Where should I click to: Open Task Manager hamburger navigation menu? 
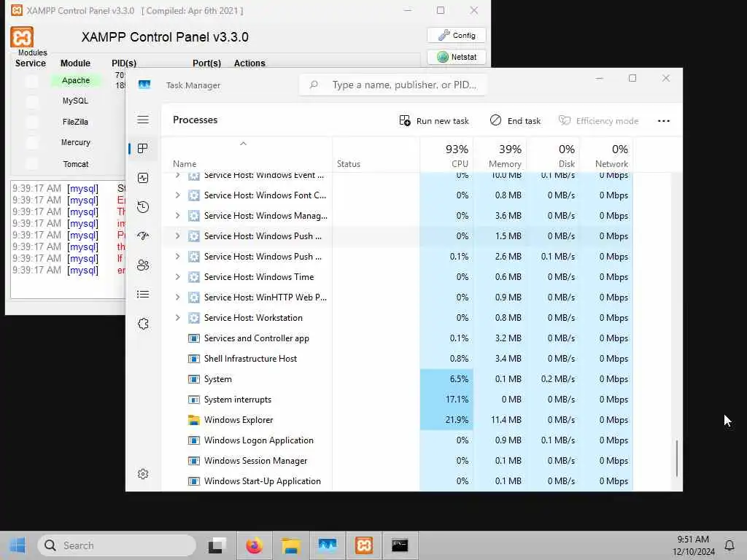(x=143, y=120)
